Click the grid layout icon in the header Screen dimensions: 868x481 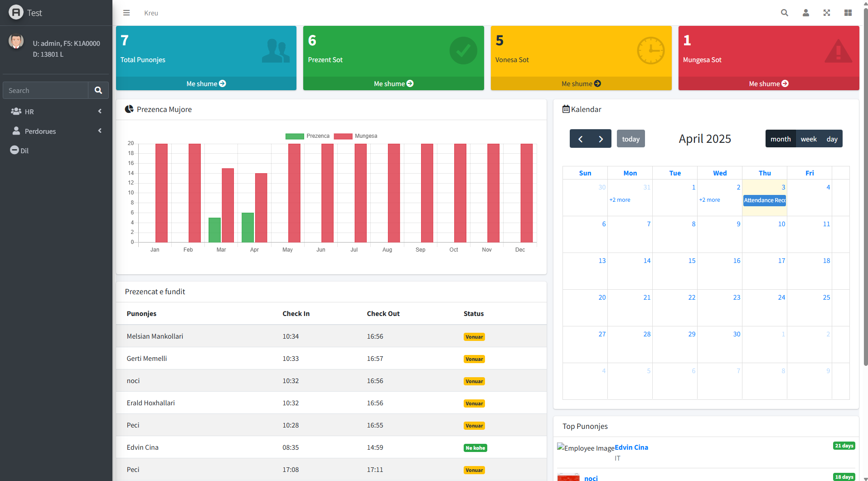pos(848,13)
